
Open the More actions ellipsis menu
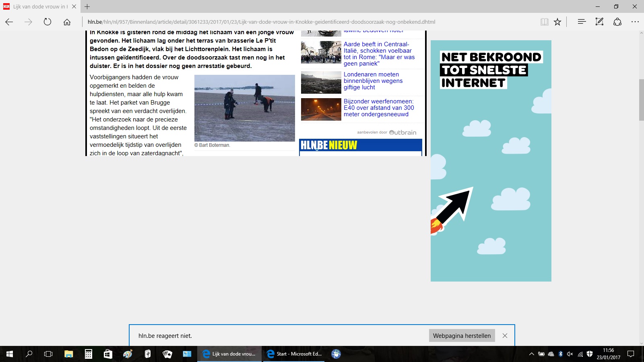[x=635, y=22]
